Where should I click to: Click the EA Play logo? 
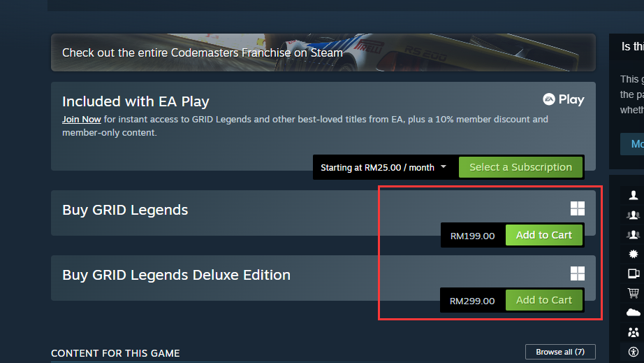[563, 100]
